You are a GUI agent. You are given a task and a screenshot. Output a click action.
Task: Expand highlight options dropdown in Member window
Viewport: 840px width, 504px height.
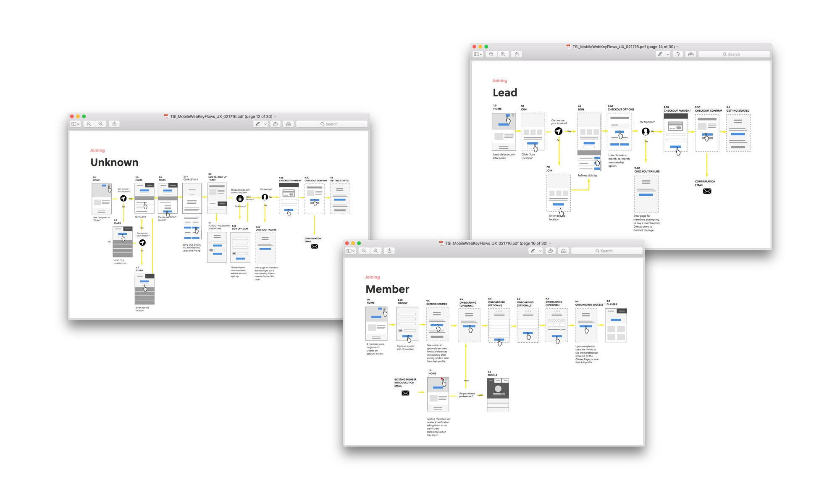[541, 251]
